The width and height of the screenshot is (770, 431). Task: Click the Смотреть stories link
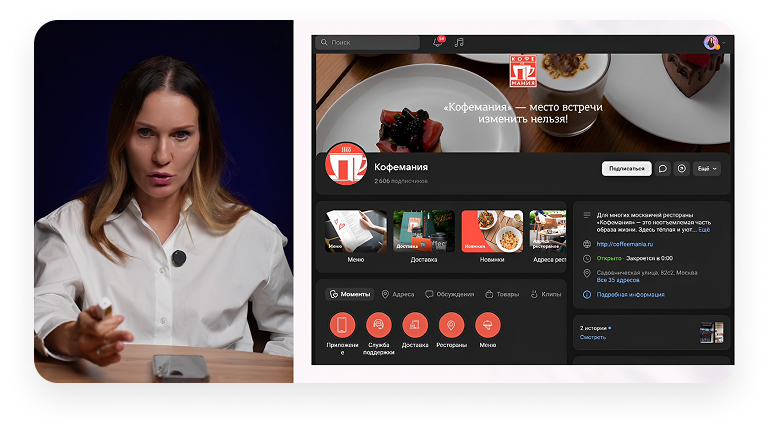pyautogui.click(x=593, y=337)
